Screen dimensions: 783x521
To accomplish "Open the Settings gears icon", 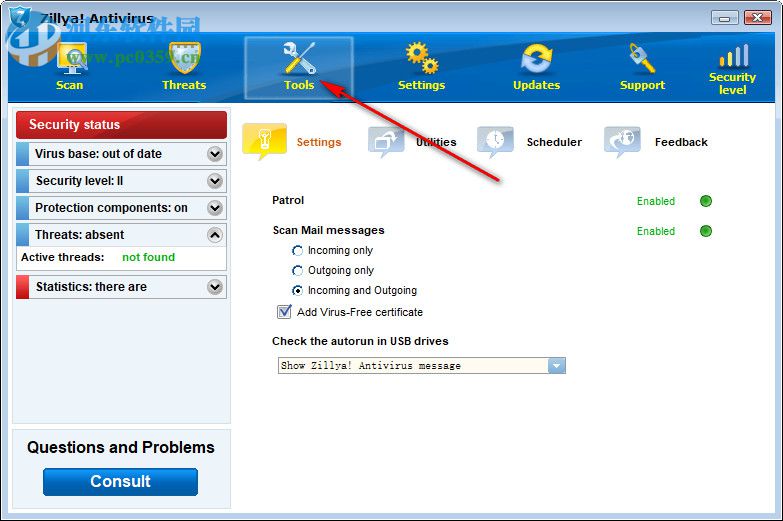I will [x=422, y=58].
